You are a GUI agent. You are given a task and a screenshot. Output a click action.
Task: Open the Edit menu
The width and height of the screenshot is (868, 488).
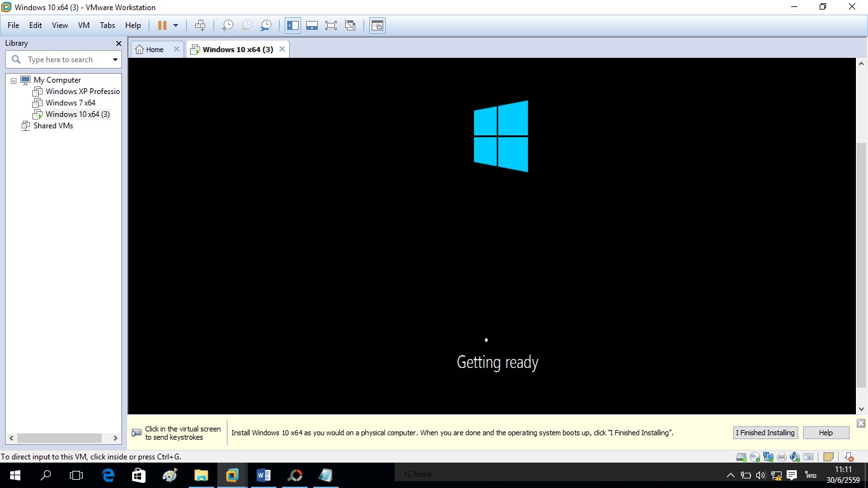36,25
